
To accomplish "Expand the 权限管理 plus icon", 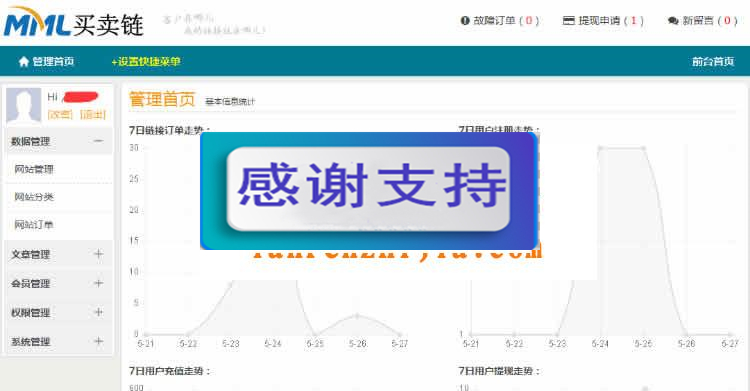I will [98, 313].
